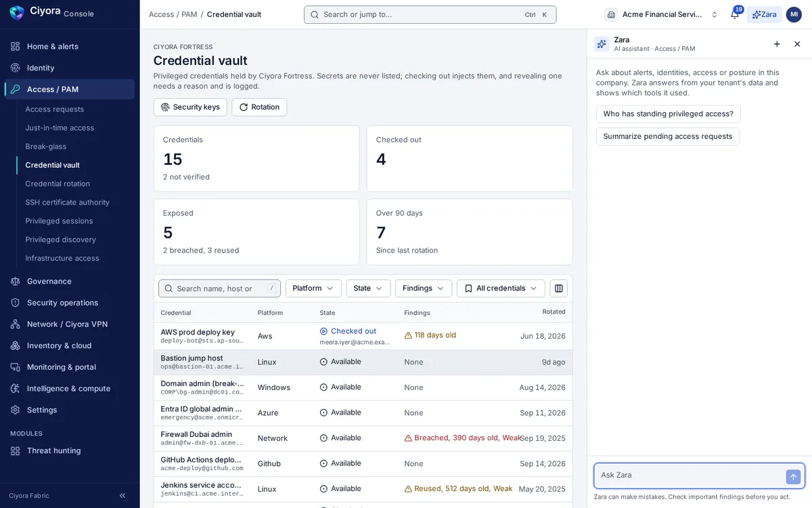Open Over 90 days summary card
Image resolution: width=812 pixels, height=508 pixels.
pos(470,232)
